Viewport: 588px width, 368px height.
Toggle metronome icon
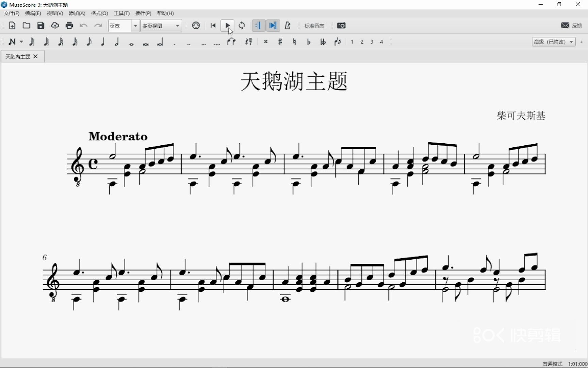tap(288, 26)
